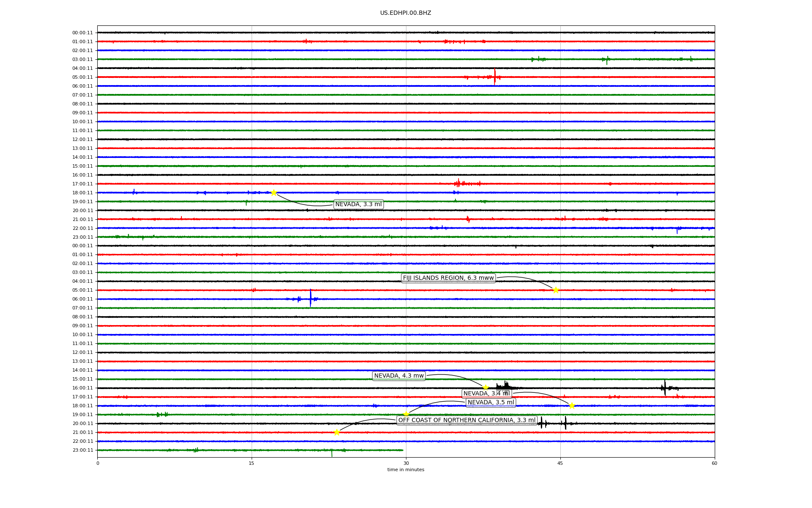Click the star linked to Nevada 3.5 ml

406,414
